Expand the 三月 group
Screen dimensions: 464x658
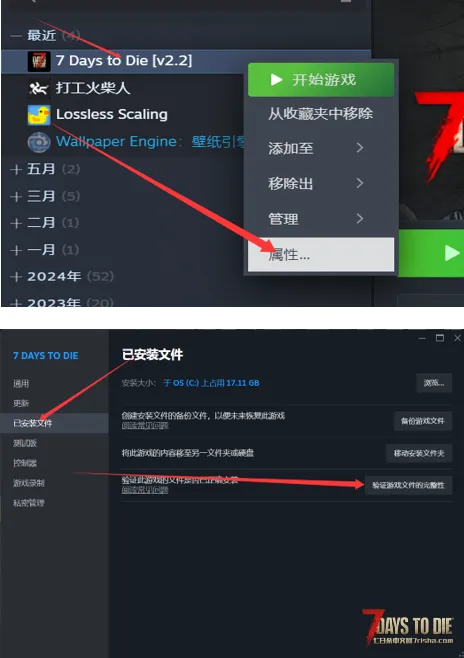click(16, 196)
